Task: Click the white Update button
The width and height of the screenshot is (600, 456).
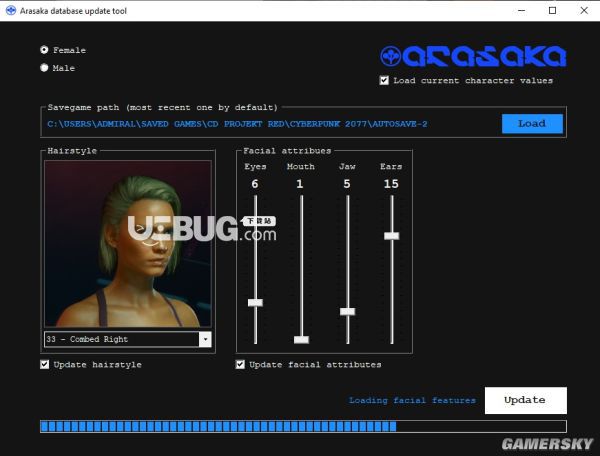Action: click(x=525, y=400)
